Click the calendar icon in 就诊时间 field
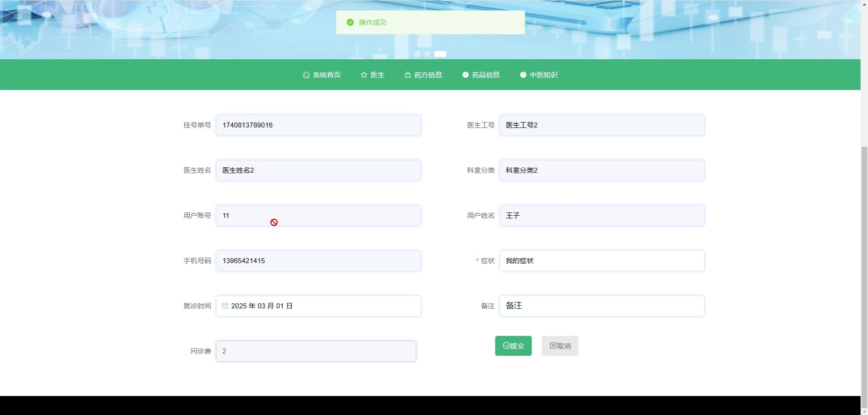 click(x=225, y=306)
